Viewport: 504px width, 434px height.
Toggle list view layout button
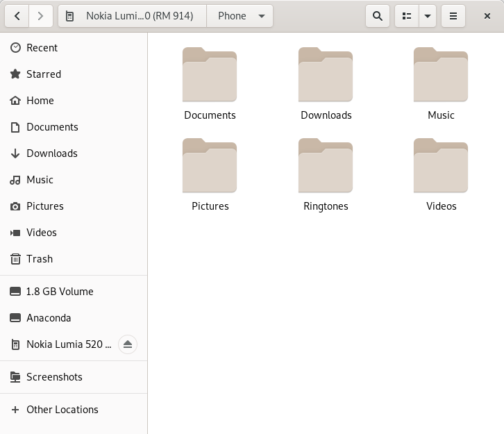tap(407, 16)
